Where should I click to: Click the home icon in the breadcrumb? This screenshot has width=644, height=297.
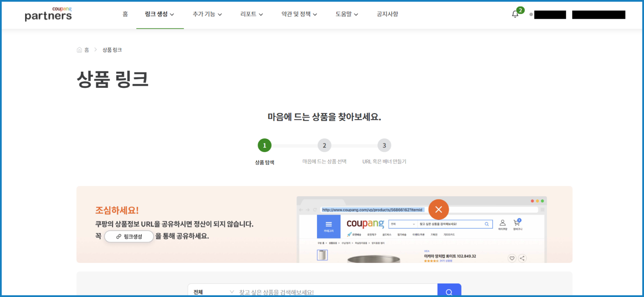click(x=79, y=50)
